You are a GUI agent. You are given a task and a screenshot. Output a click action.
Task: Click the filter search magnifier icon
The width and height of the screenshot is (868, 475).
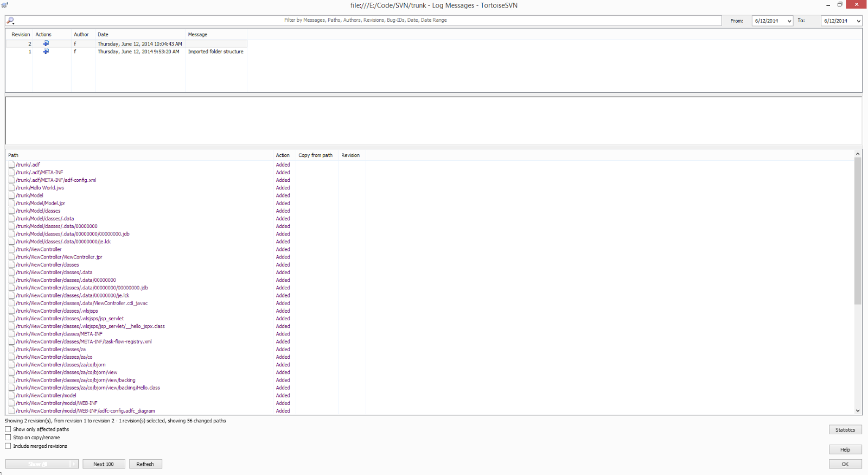click(10, 21)
